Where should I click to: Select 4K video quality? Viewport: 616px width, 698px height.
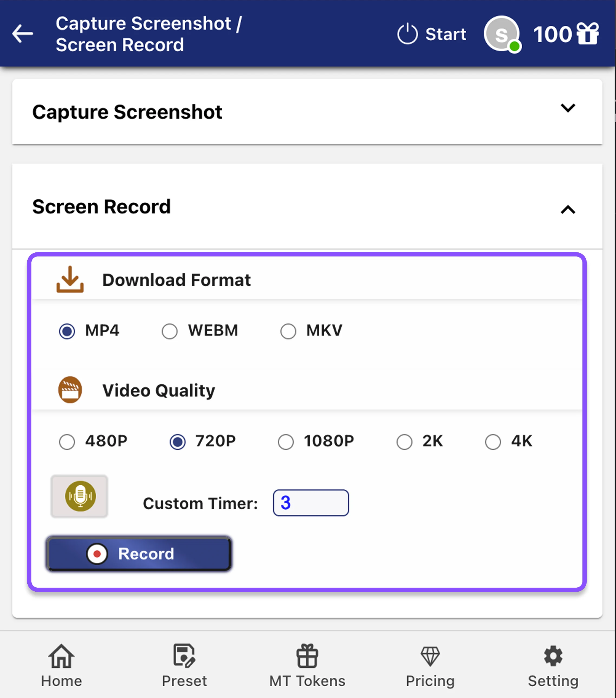(x=493, y=442)
